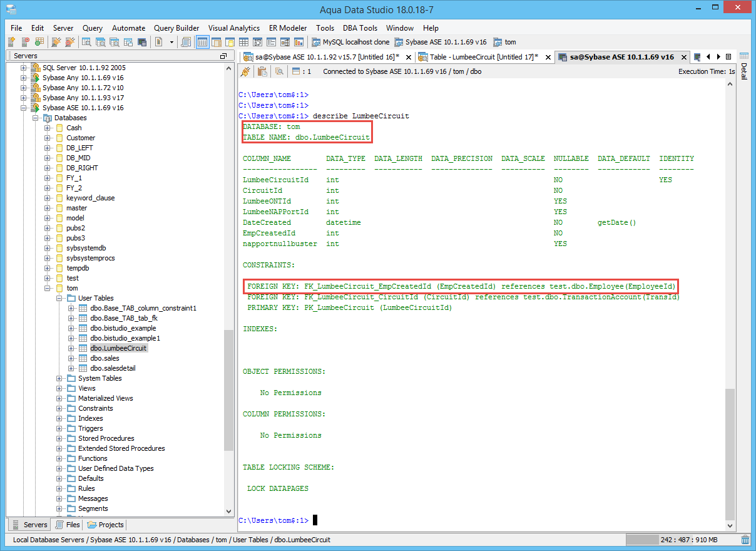This screenshot has width=756, height=551.
Task: Open the dropdown arrow next to the script icon
Action: point(171,42)
